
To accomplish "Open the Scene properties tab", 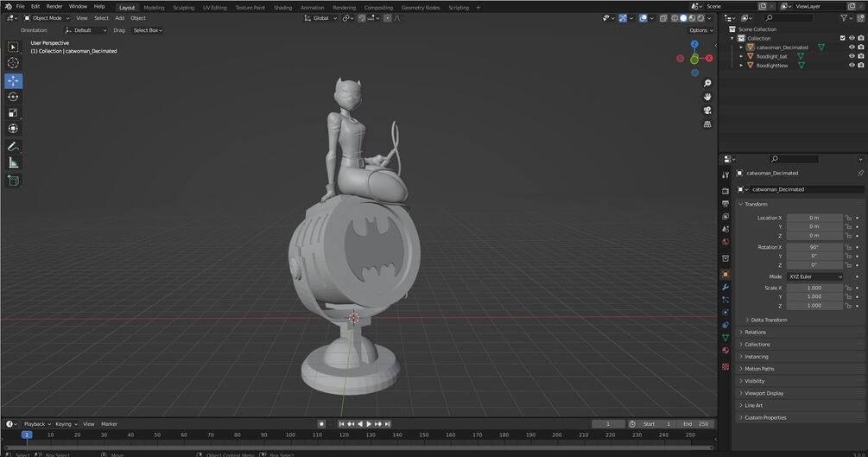I will (725, 229).
